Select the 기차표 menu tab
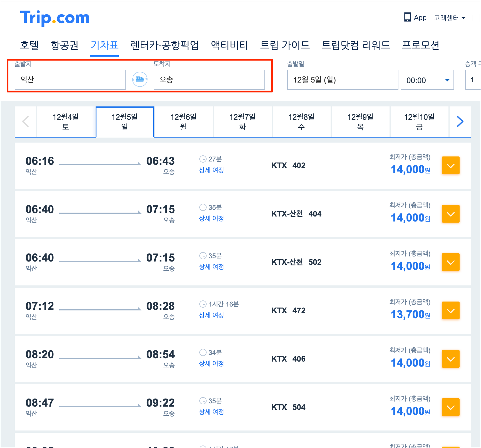This screenshot has width=481, height=448. pyautogui.click(x=105, y=45)
